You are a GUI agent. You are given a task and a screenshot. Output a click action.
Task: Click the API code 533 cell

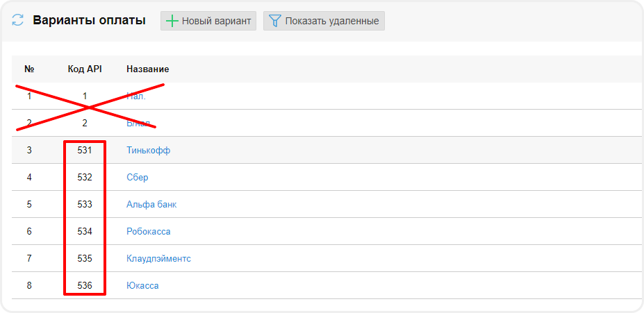point(85,205)
